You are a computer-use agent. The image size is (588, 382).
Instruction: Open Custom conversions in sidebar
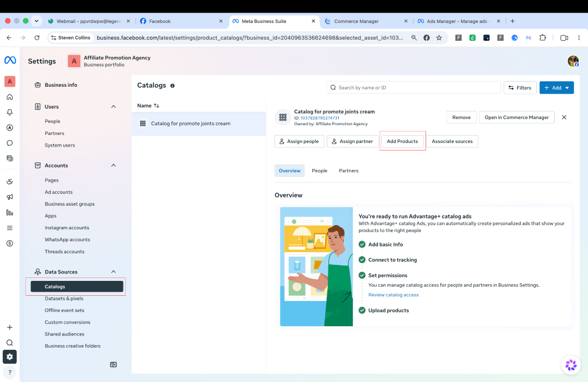[x=68, y=322]
